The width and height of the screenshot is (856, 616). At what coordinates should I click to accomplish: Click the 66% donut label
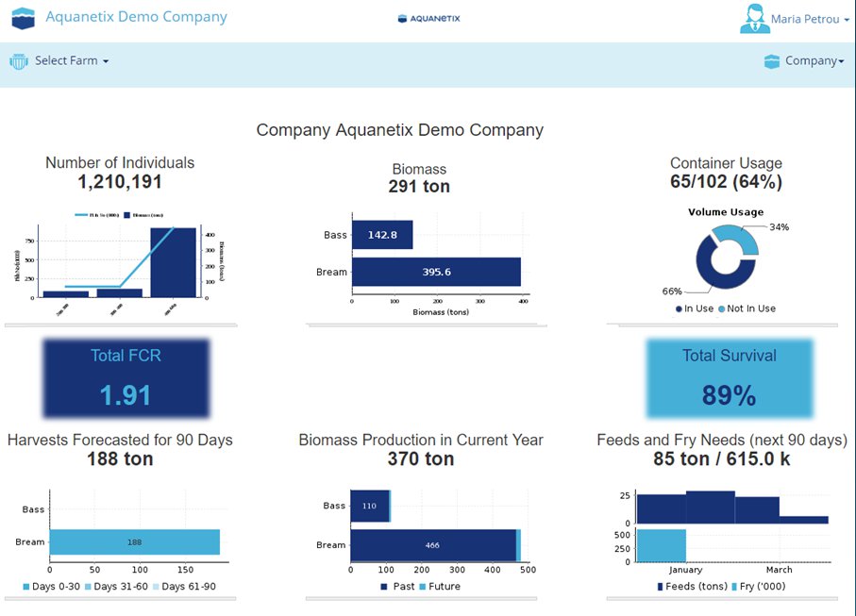click(x=672, y=291)
